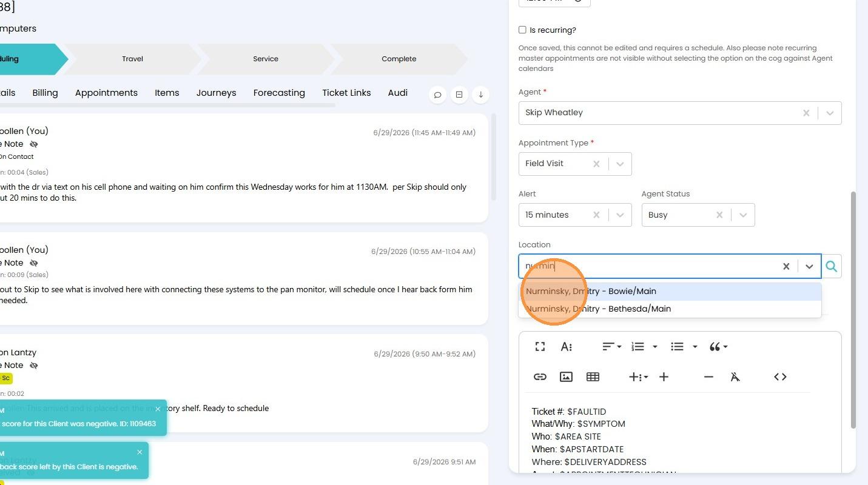
Task: Select Nurminsky, Dmitry - Bethesda/Main location
Action: tap(670, 309)
